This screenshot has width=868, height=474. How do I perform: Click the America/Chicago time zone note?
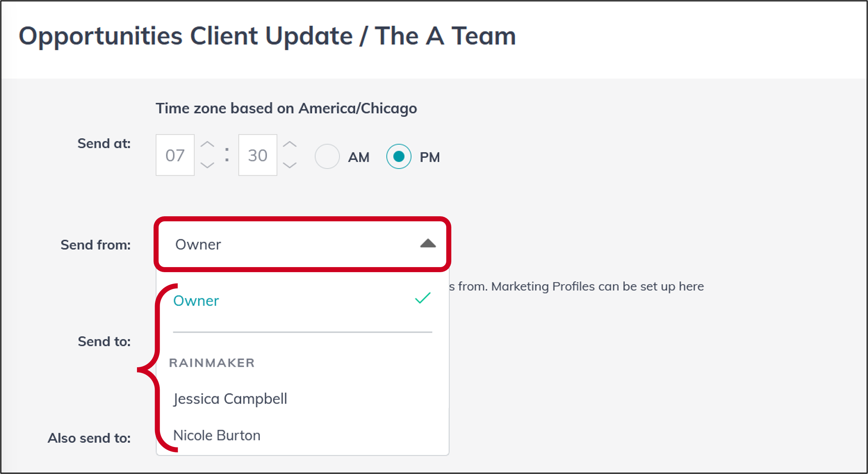286,108
